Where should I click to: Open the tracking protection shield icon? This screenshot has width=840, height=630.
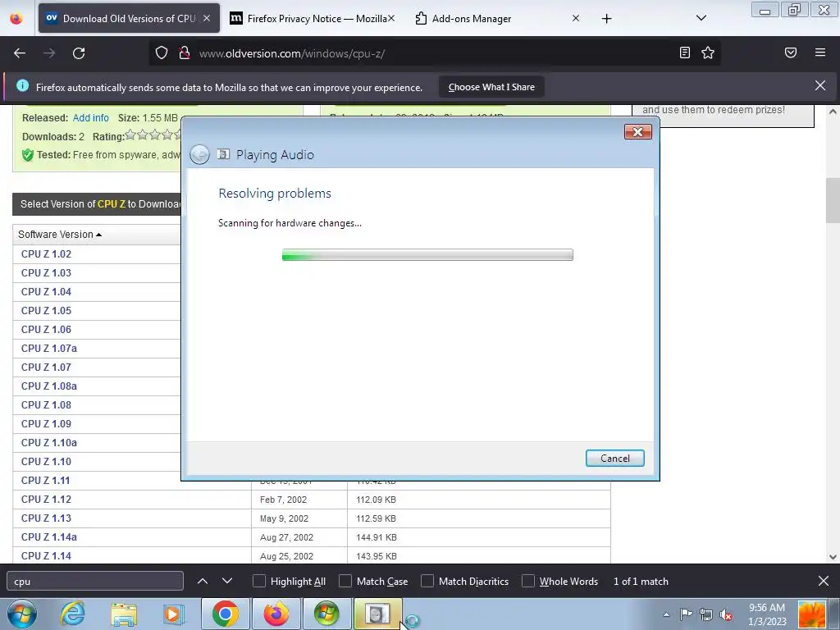tap(162, 52)
